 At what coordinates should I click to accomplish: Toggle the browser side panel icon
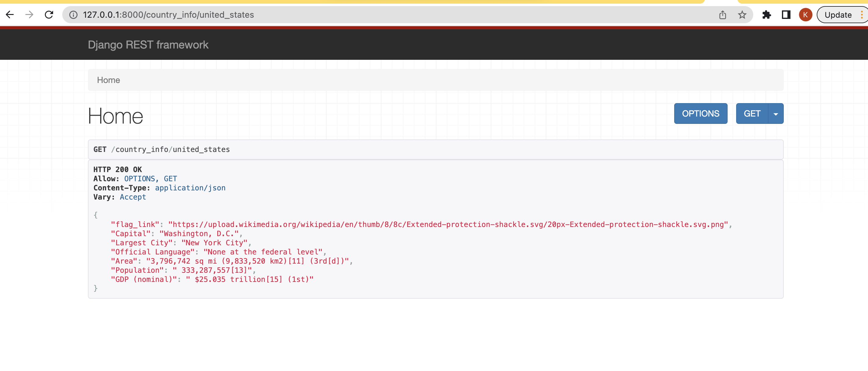(x=786, y=15)
